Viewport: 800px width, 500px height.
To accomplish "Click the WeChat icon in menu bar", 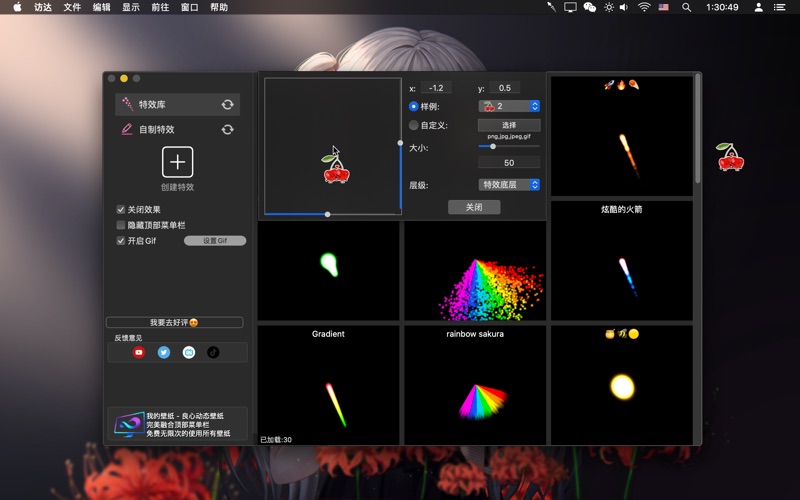I will pyautogui.click(x=589, y=7).
